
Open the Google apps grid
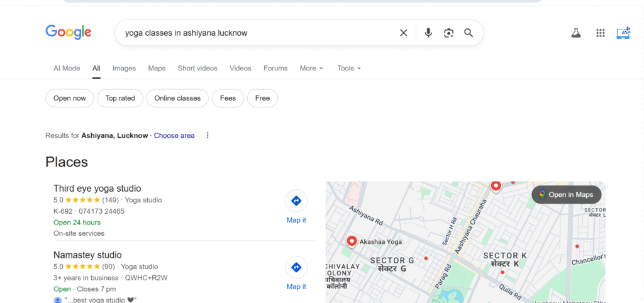[601, 33]
